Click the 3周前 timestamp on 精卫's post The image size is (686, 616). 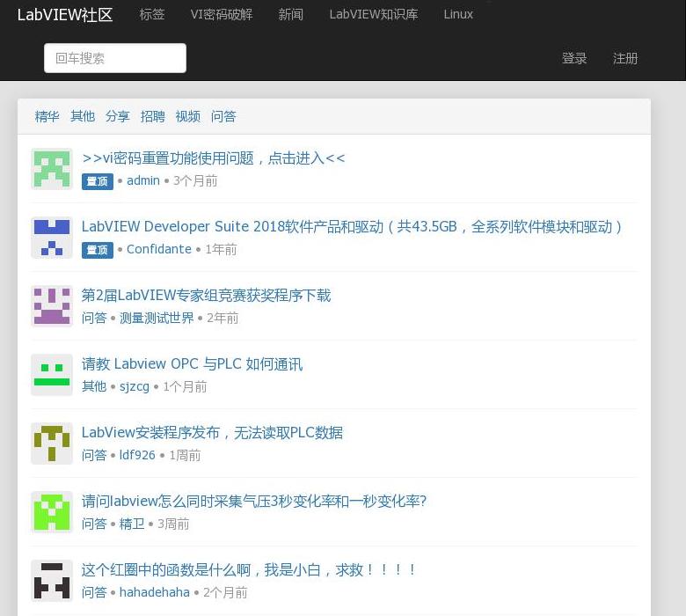click(173, 524)
